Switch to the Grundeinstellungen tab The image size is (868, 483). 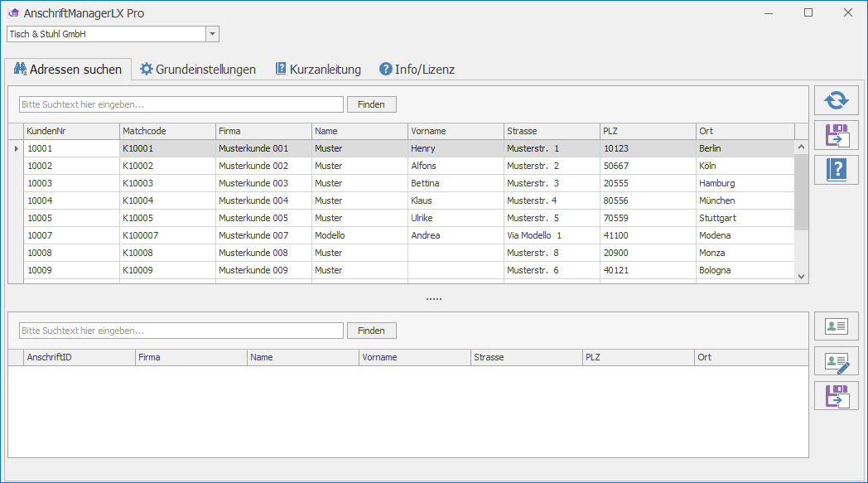pyautogui.click(x=197, y=70)
